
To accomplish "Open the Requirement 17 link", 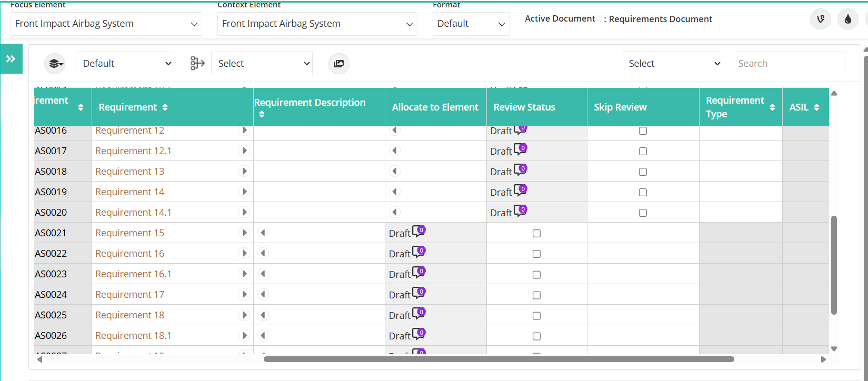I will (129, 295).
